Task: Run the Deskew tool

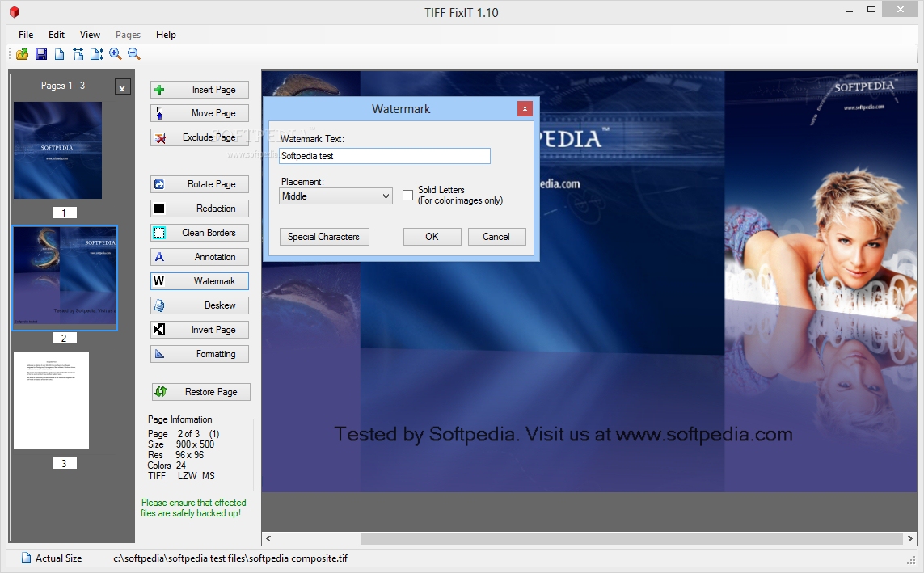Action: coord(200,305)
